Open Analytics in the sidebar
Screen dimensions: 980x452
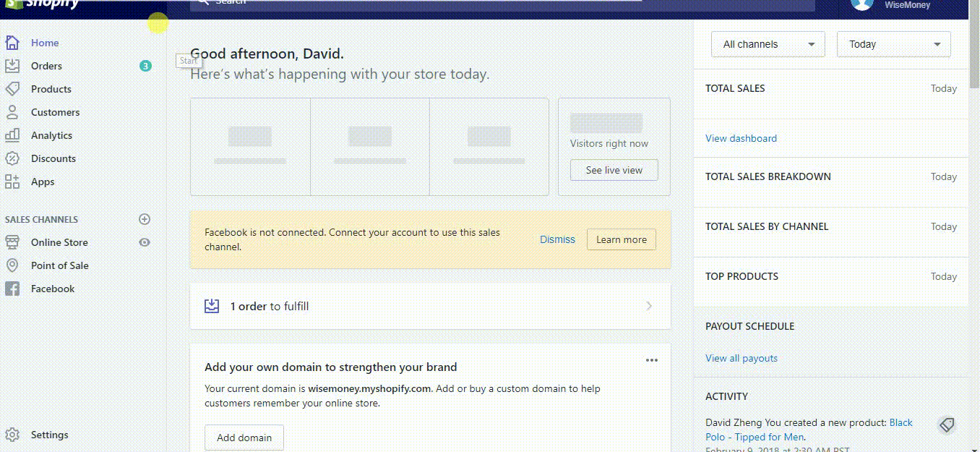coord(51,135)
